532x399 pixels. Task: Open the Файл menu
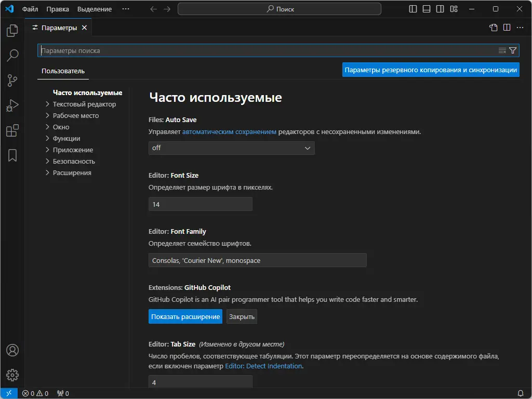tap(30, 9)
